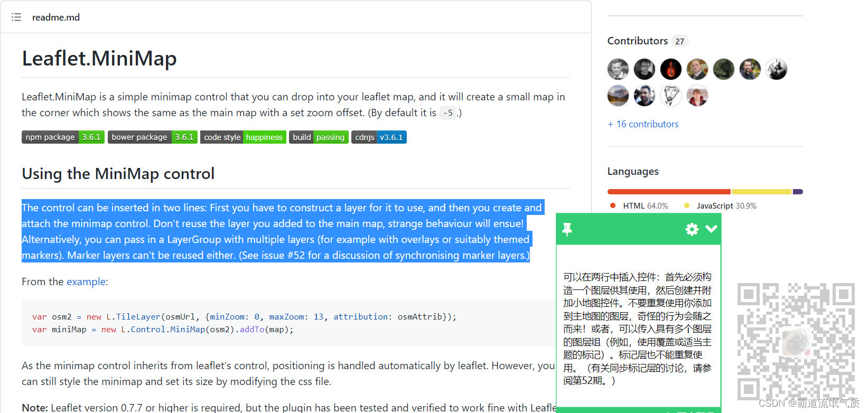The height and width of the screenshot is (413, 868).
Task: Pin the green translation popup
Action: (x=567, y=229)
